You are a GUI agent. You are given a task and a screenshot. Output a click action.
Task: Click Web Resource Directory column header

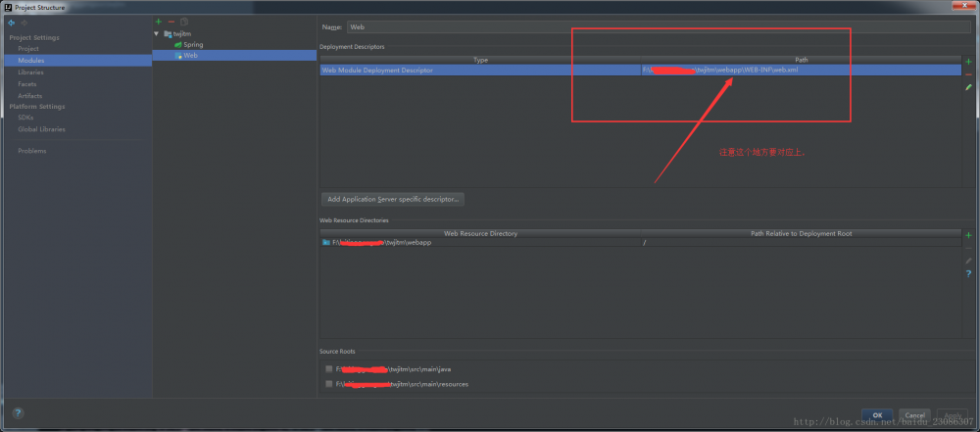[480, 234]
